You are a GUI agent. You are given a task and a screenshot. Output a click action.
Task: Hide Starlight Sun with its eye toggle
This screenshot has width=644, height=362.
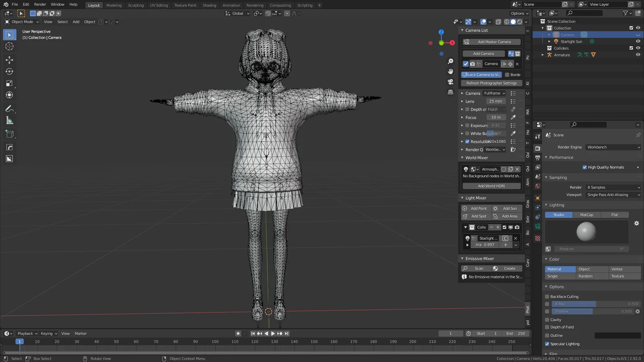pos(638,41)
